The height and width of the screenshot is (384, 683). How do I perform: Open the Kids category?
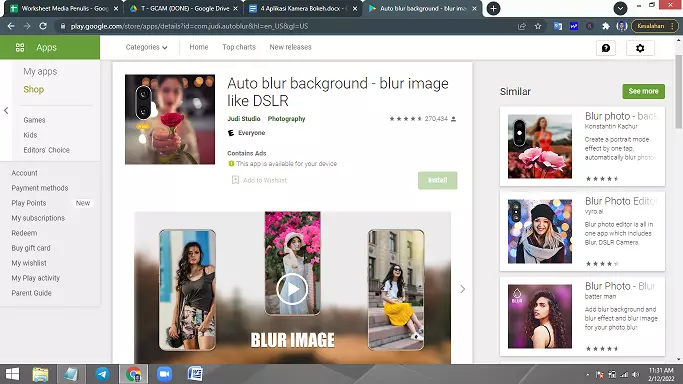(x=30, y=135)
